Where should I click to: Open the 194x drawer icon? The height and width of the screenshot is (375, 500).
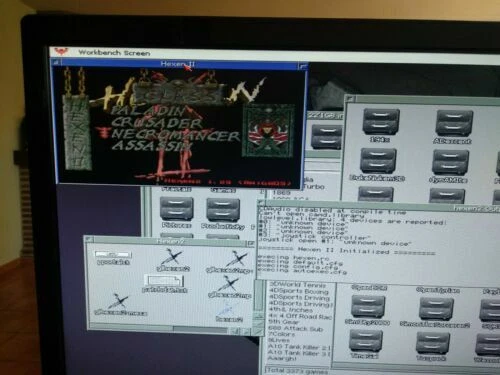point(381,125)
